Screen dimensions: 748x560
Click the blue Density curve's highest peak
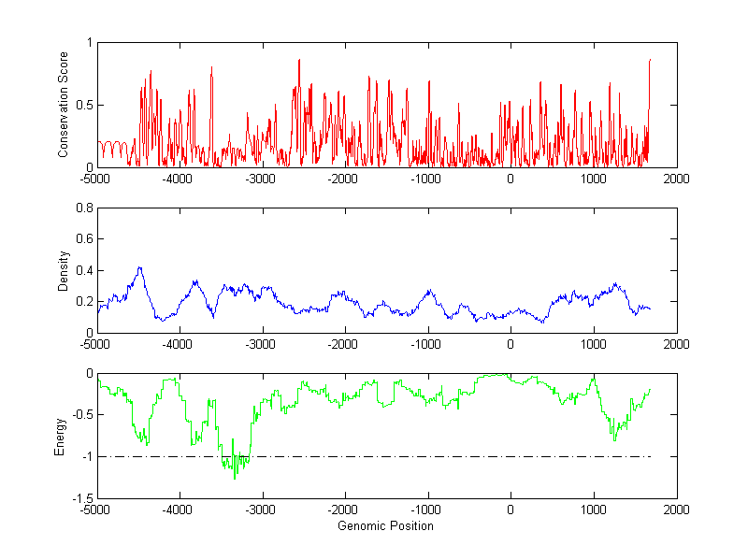139,268
